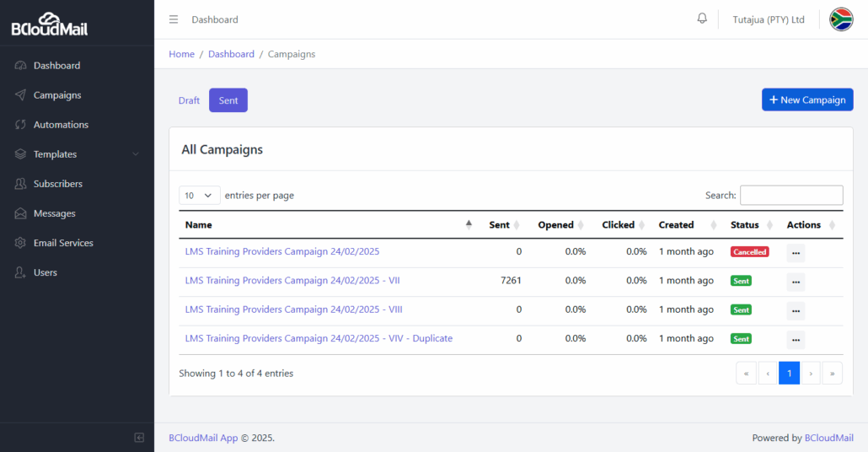The width and height of the screenshot is (868, 452).
Task: Open the entries per page dropdown
Action: pyautogui.click(x=199, y=196)
